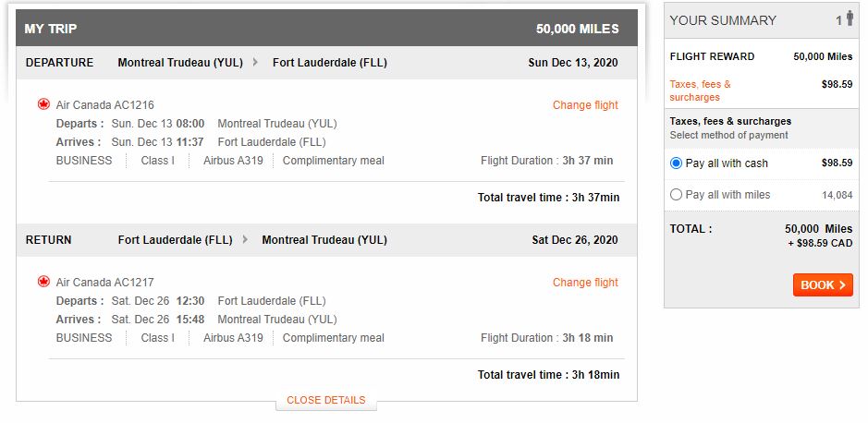Select Pay all with miles option
Viewport: 868px width, 423px height.
point(677,195)
